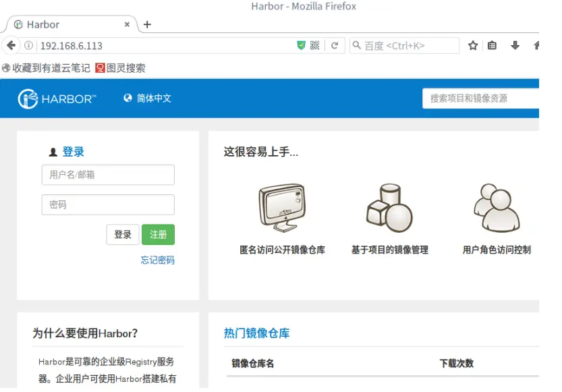Viewport: 562px width, 392px height.
Task: Open the 简体中文 language selector
Action: pyautogui.click(x=147, y=99)
